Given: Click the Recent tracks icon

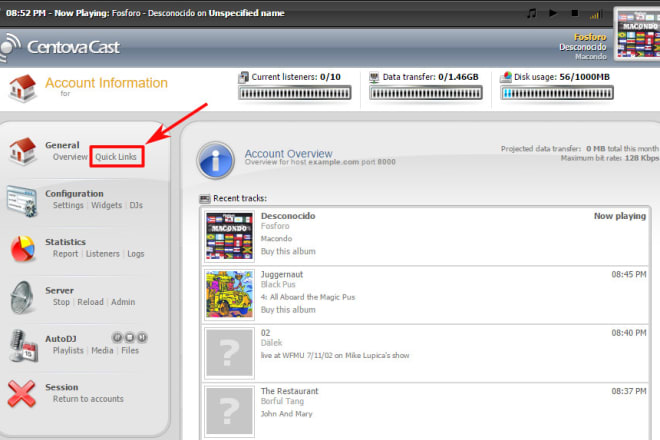Looking at the screenshot, I should coord(205,199).
